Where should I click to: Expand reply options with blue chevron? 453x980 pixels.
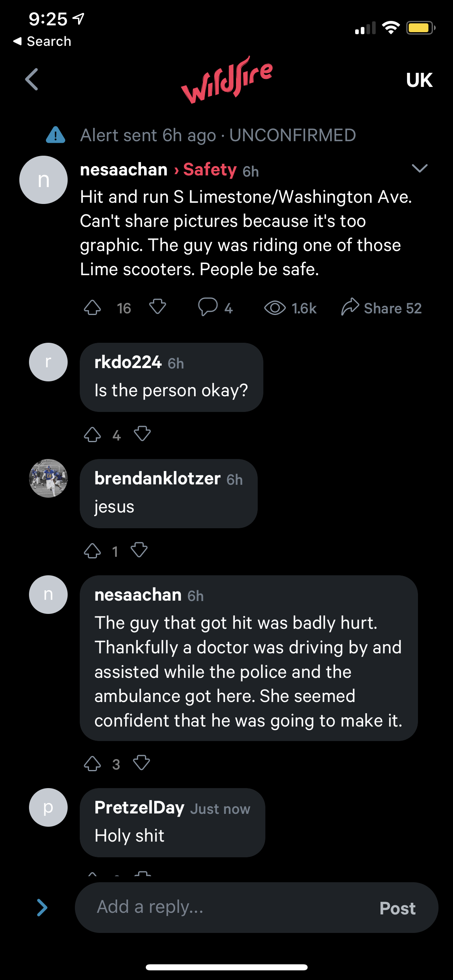42,908
